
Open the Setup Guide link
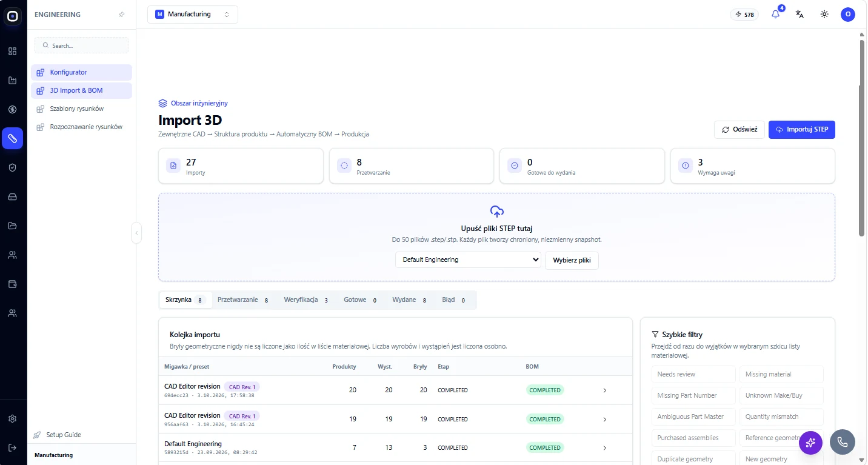tap(64, 435)
